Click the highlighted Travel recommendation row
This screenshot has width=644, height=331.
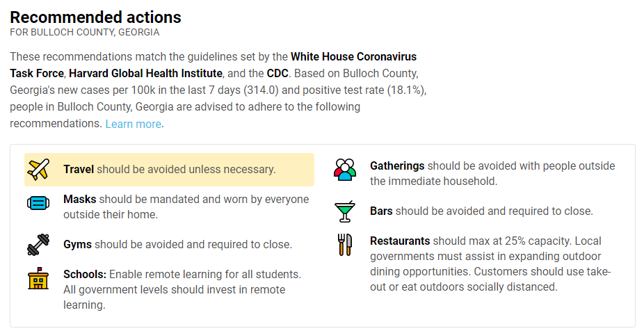(x=169, y=170)
